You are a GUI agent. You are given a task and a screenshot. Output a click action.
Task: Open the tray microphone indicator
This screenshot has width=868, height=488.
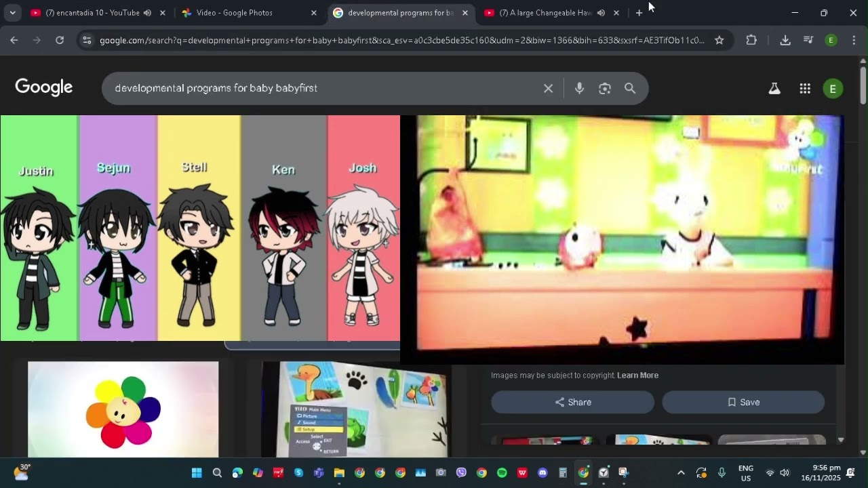click(x=722, y=472)
